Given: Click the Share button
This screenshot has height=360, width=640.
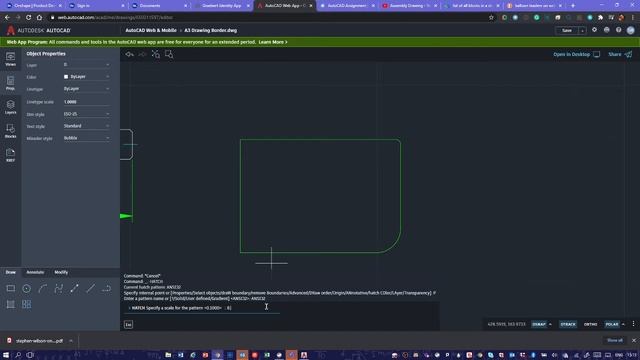Looking at the screenshot, I should pos(620,54).
